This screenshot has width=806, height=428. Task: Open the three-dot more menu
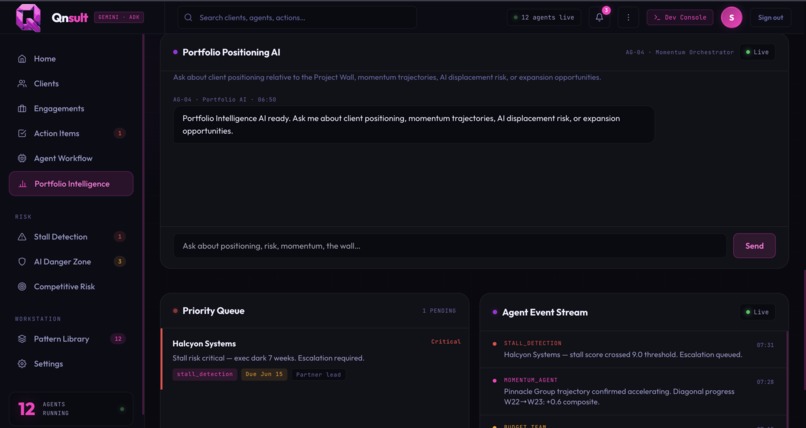click(x=628, y=17)
